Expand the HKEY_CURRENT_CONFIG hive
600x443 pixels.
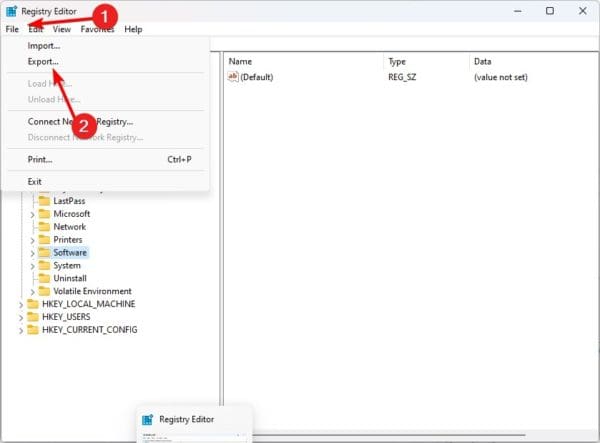(21, 331)
